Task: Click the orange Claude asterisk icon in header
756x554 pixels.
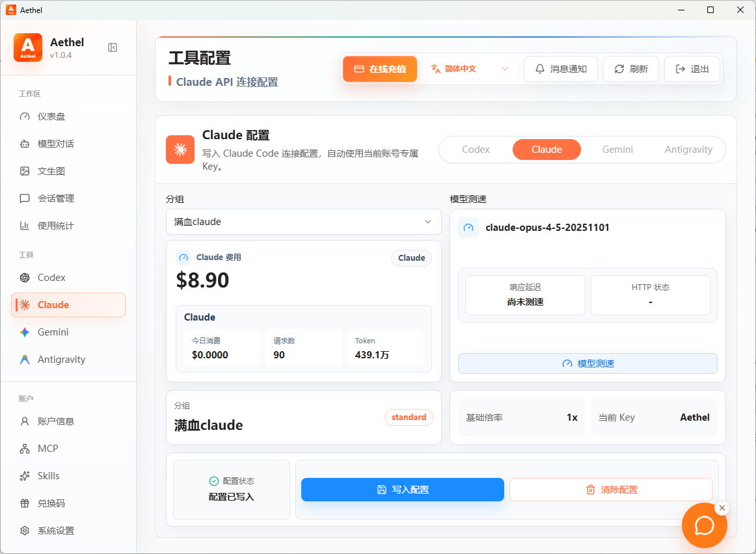Action: click(x=180, y=150)
